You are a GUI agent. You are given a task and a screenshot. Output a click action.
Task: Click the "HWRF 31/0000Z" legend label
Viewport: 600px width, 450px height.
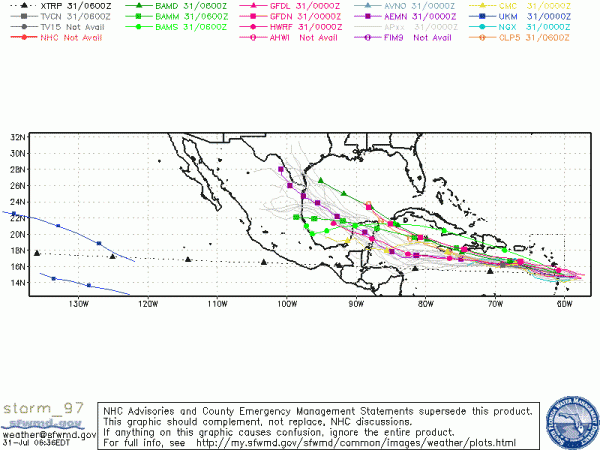(306, 27)
